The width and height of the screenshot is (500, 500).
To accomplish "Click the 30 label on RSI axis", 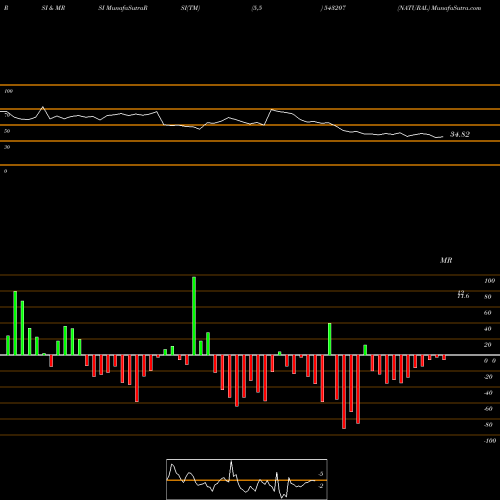I will click(7, 147).
